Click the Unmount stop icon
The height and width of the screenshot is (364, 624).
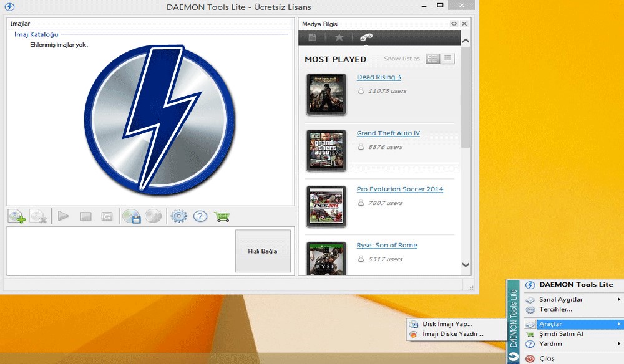click(85, 216)
